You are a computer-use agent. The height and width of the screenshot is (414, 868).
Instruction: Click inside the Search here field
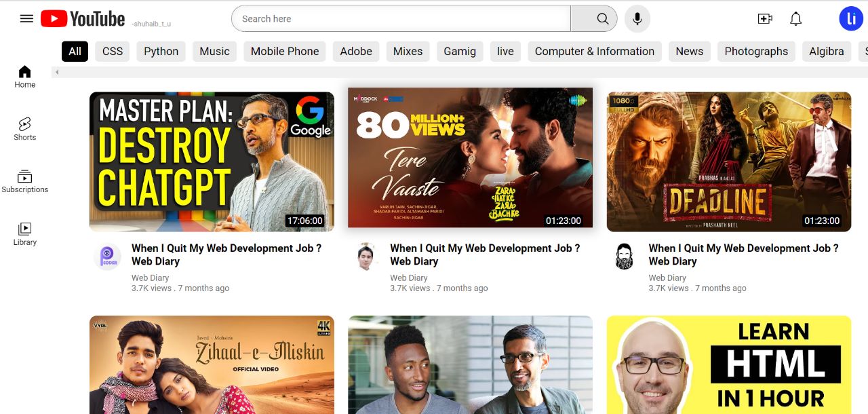pyautogui.click(x=400, y=19)
